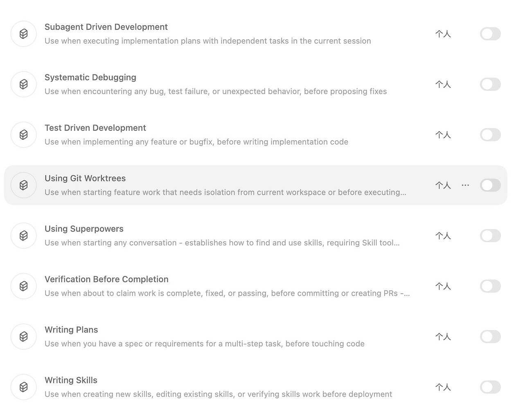This screenshot has height=409, width=532.
Task: Enable the Verification Before Completion switch
Action: [490, 286]
